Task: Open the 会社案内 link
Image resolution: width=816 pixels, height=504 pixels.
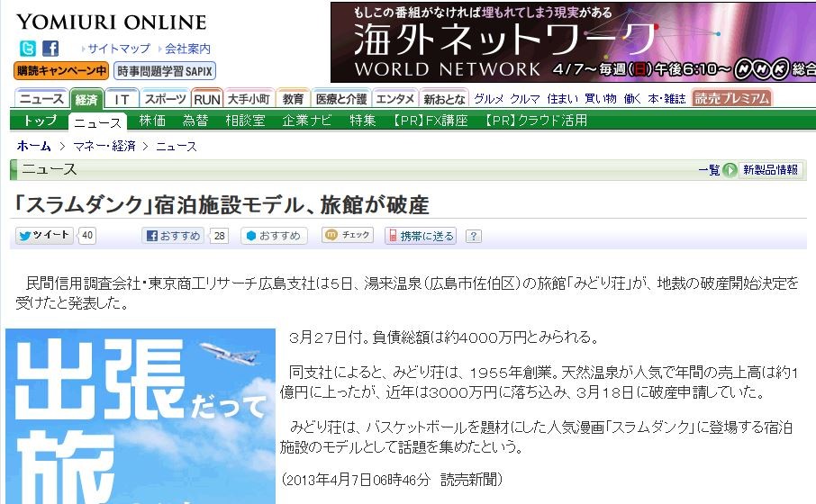Action: (187, 49)
